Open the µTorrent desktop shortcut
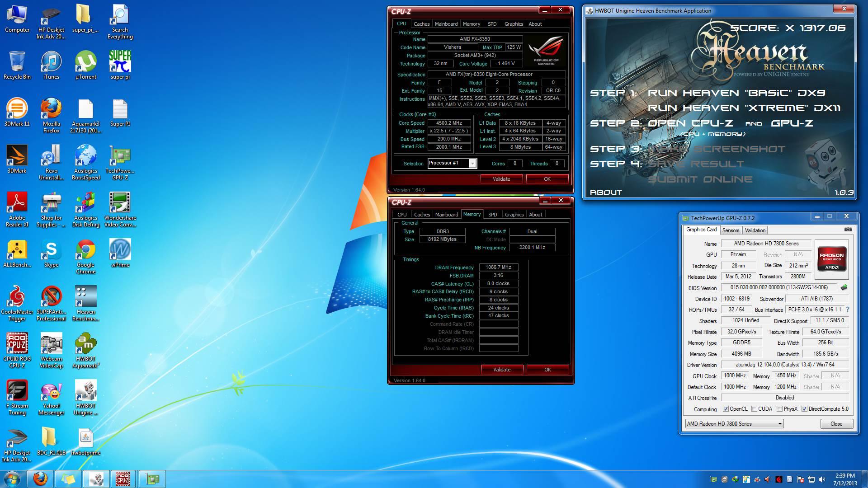Viewport: 868px width, 488px height. [x=85, y=66]
